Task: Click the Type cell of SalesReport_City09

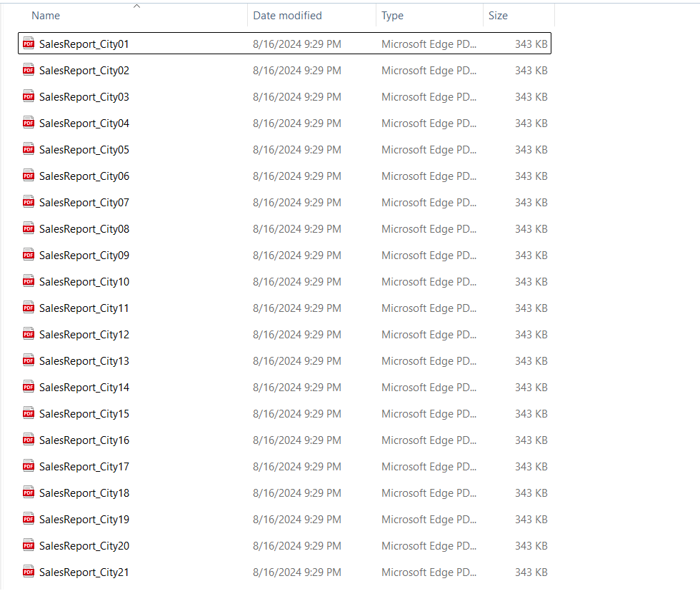Action: coord(429,256)
